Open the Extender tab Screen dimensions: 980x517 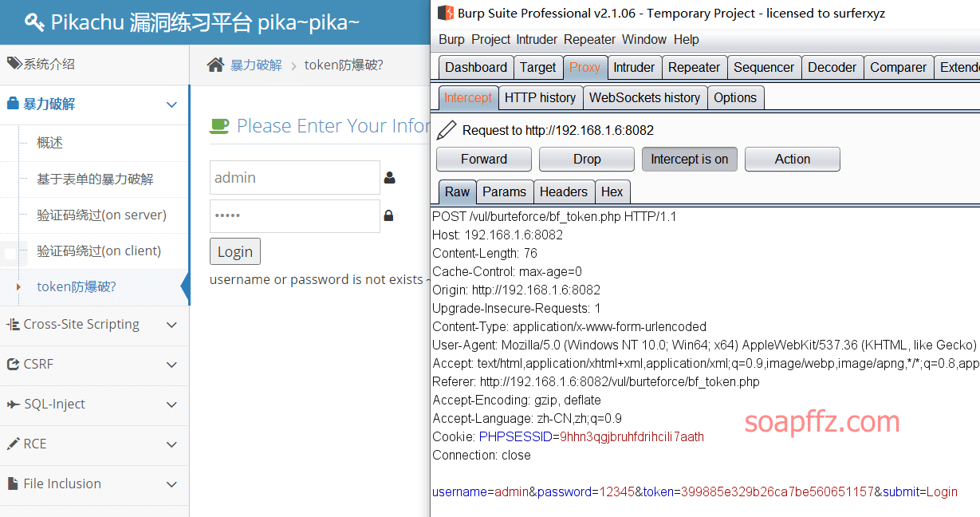958,67
